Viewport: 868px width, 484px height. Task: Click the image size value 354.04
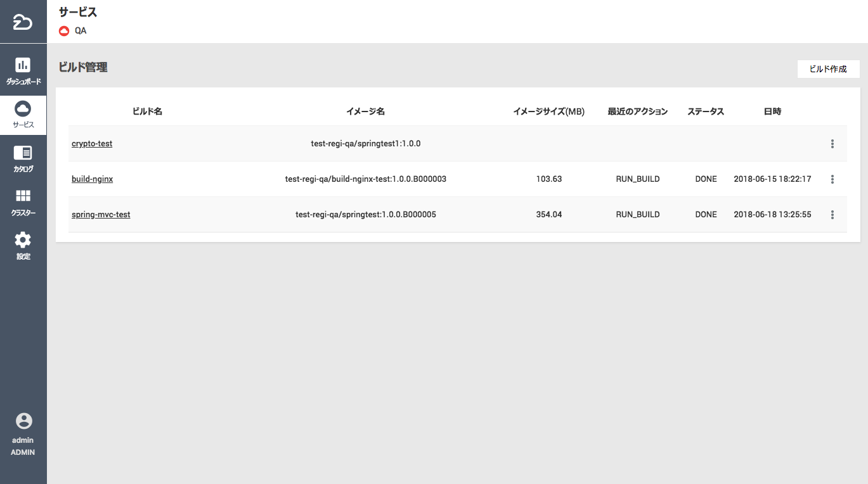(549, 215)
